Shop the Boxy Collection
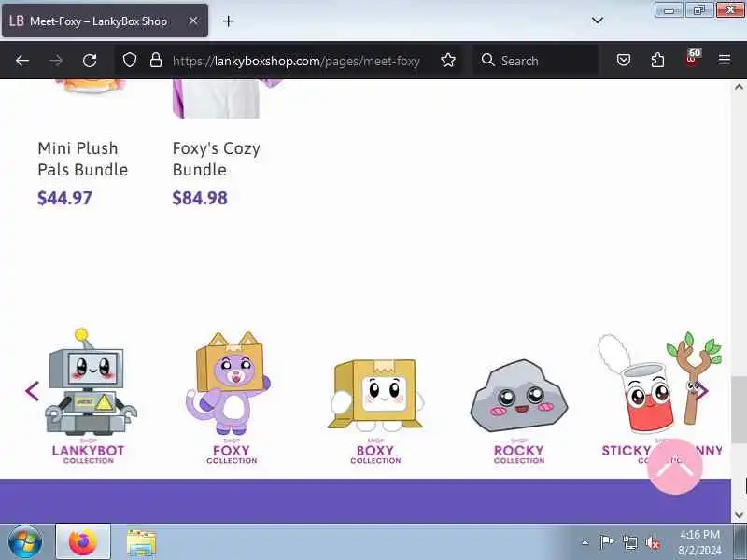 point(375,412)
